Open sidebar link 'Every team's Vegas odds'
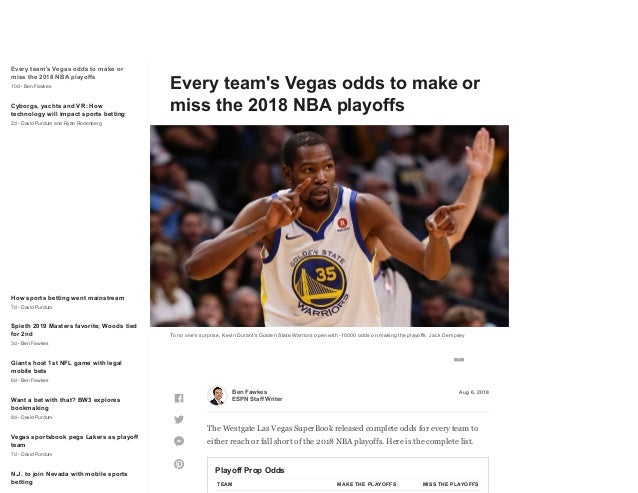Viewport: 638px width, 493px height. pyautogui.click(x=67, y=73)
